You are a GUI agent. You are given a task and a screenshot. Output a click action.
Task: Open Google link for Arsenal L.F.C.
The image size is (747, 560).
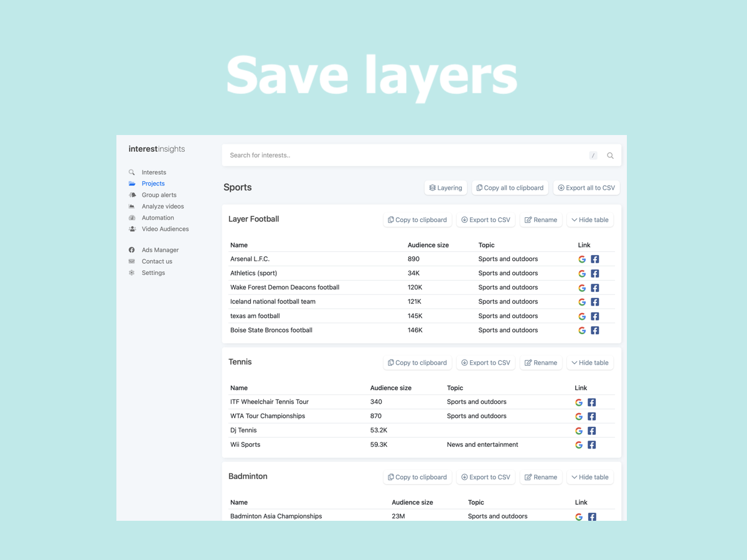coord(582,259)
